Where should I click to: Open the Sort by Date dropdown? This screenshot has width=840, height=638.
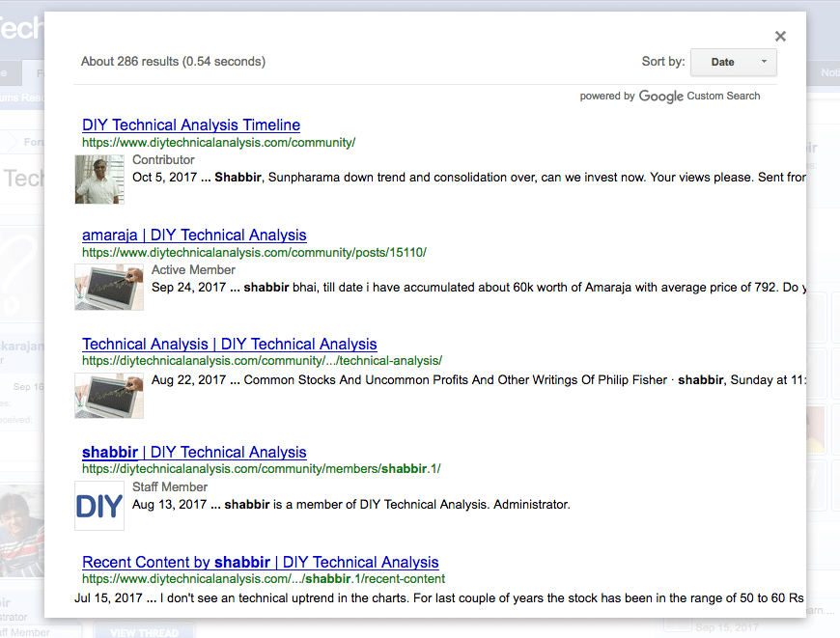click(x=734, y=62)
